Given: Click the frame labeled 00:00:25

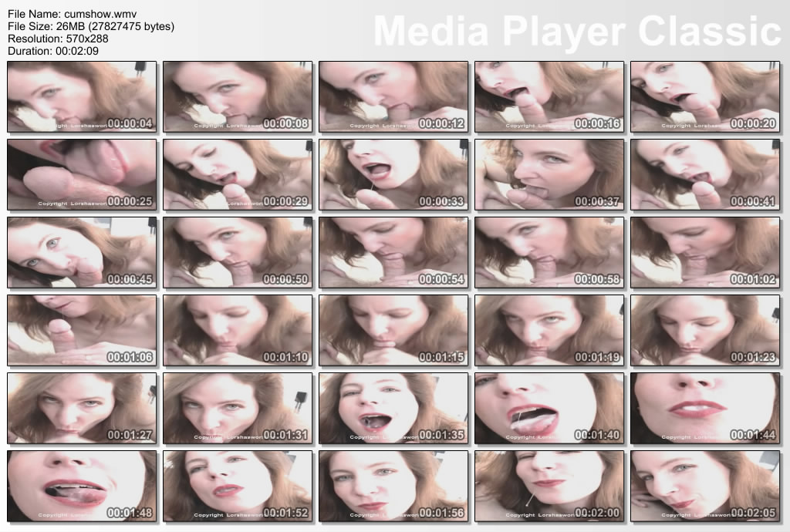Looking at the screenshot, I should click(x=82, y=175).
